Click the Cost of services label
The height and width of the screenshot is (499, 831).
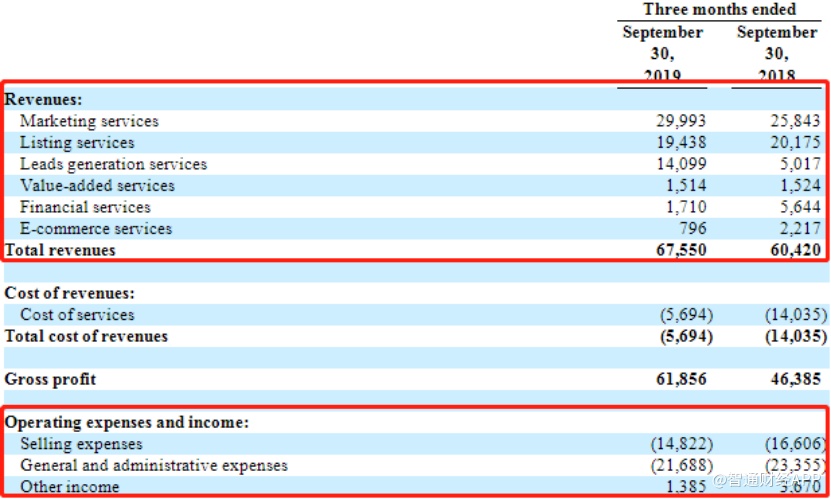[x=77, y=315]
